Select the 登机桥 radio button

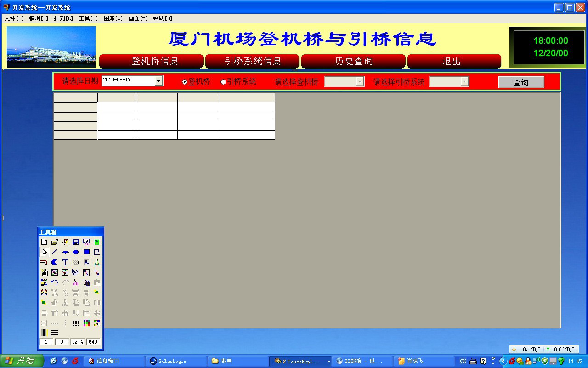(x=184, y=81)
